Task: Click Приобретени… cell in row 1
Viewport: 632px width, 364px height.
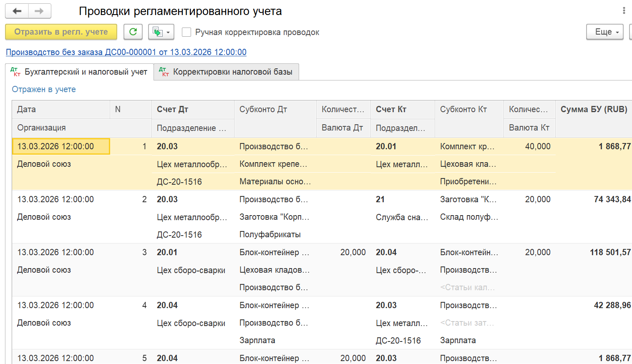Action: pyautogui.click(x=469, y=181)
